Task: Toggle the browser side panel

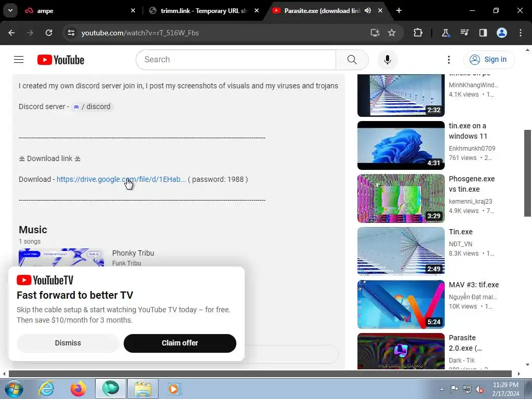Action: tap(483, 33)
